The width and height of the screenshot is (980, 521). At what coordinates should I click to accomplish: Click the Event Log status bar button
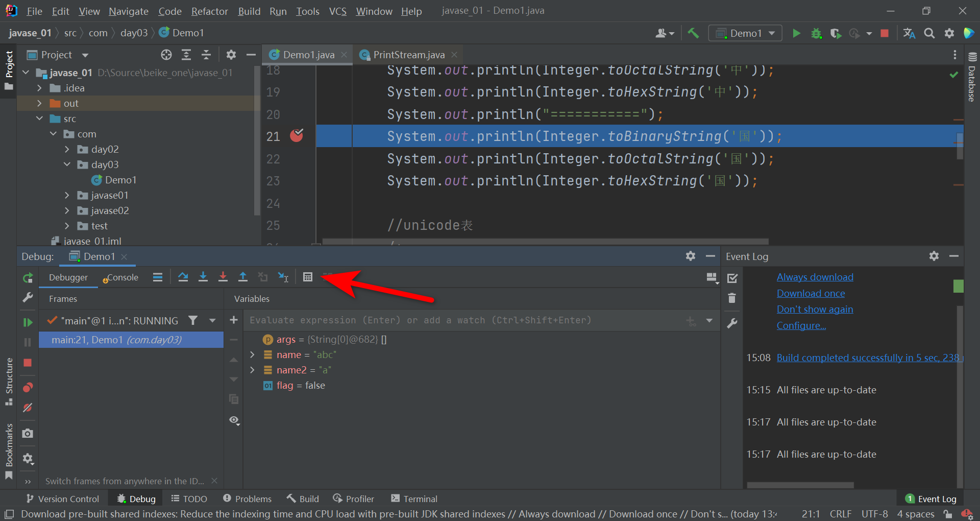click(x=931, y=499)
